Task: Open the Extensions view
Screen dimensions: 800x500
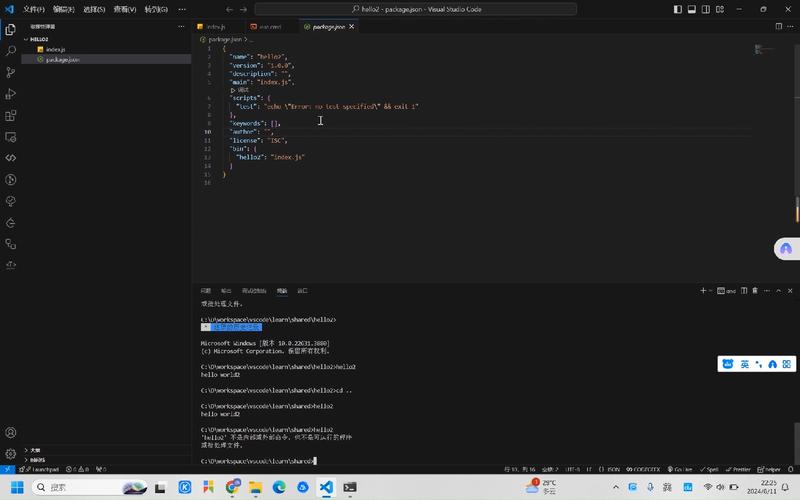Action: 10,115
